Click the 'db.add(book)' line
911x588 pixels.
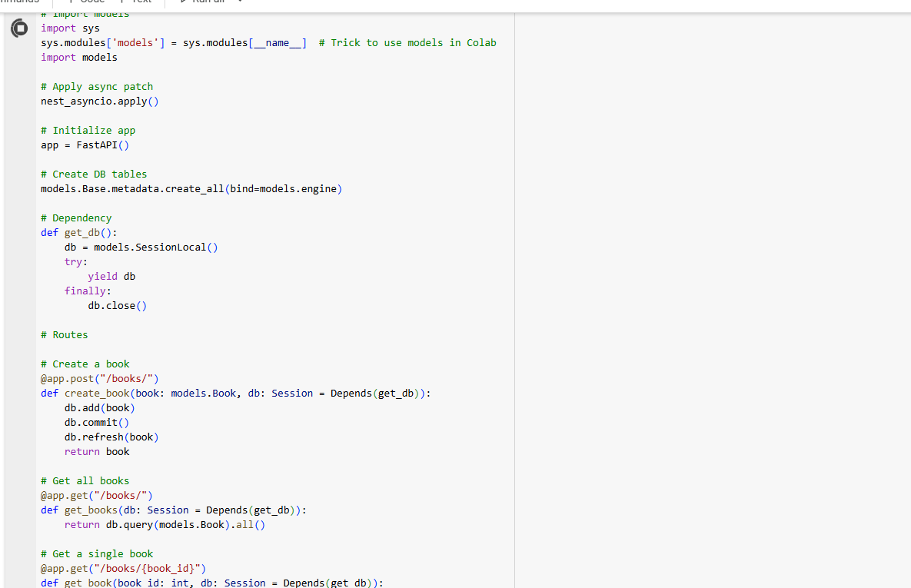(x=99, y=408)
